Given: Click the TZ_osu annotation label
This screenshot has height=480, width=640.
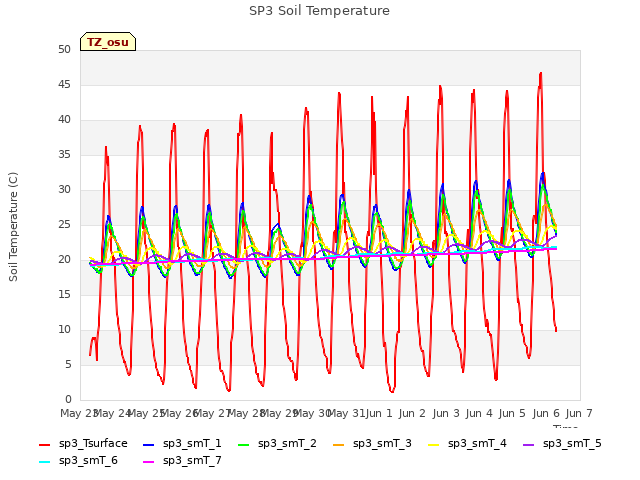Looking at the screenshot, I should (x=108, y=42).
